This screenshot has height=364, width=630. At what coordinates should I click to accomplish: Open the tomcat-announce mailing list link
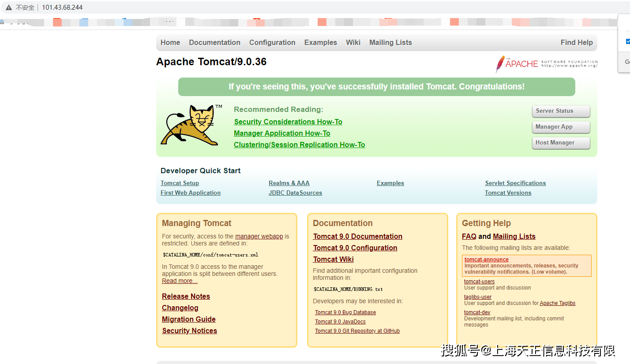(487, 260)
